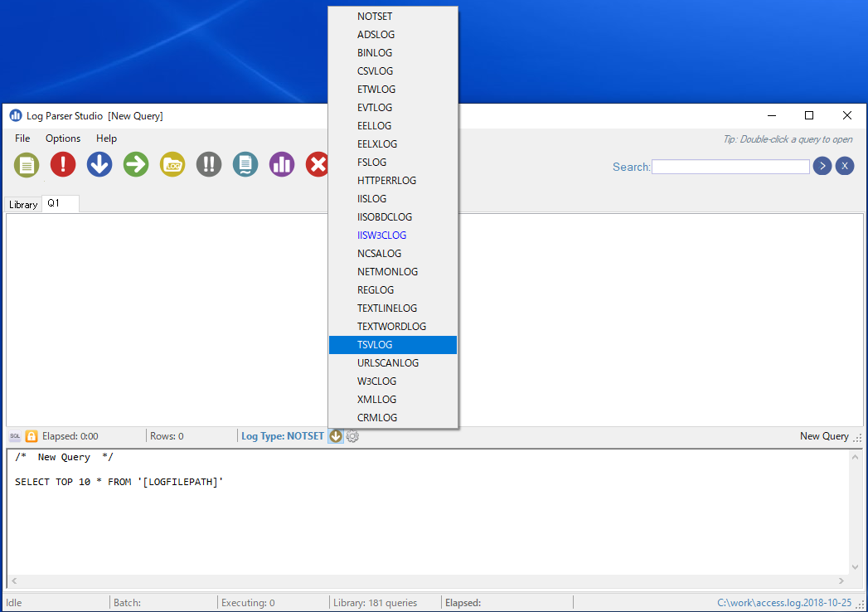Open the yellow LOG folder icon
This screenshot has height=612, width=868.
(x=172, y=164)
